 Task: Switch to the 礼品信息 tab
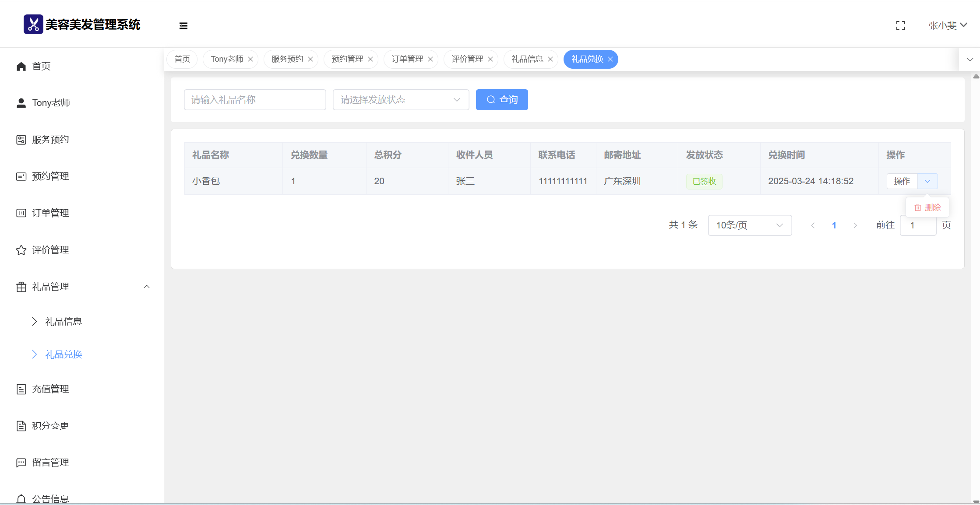click(527, 59)
